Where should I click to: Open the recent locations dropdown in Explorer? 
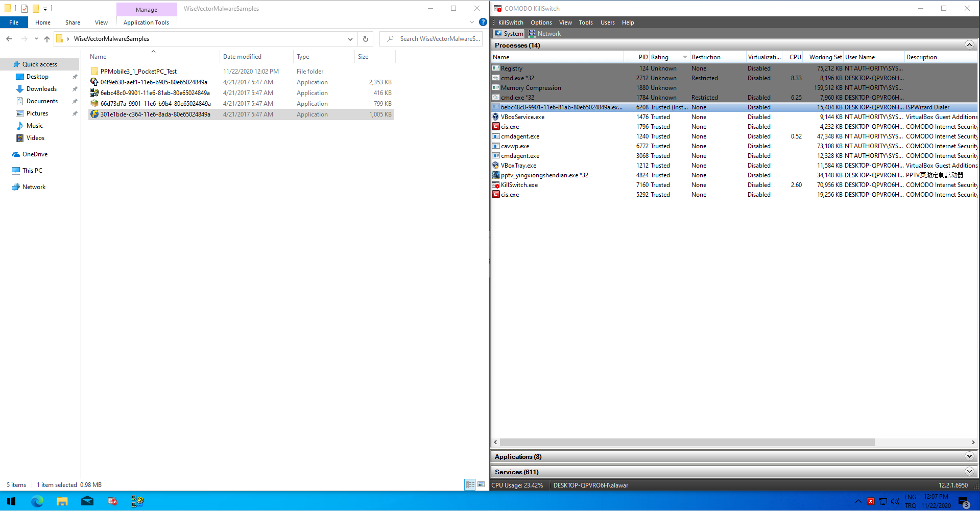36,39
